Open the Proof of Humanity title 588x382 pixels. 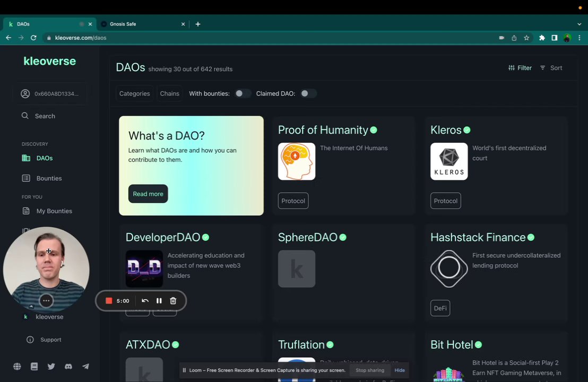(323, 130)
